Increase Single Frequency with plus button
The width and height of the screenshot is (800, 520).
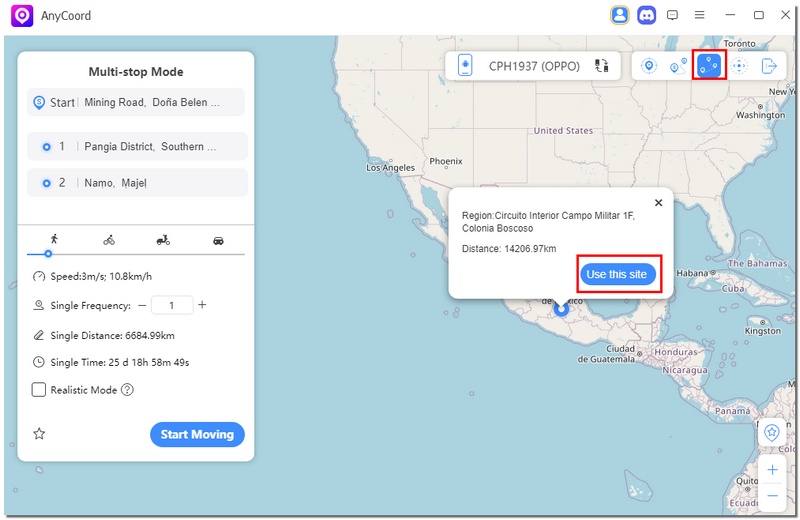(x=202, y=305)
